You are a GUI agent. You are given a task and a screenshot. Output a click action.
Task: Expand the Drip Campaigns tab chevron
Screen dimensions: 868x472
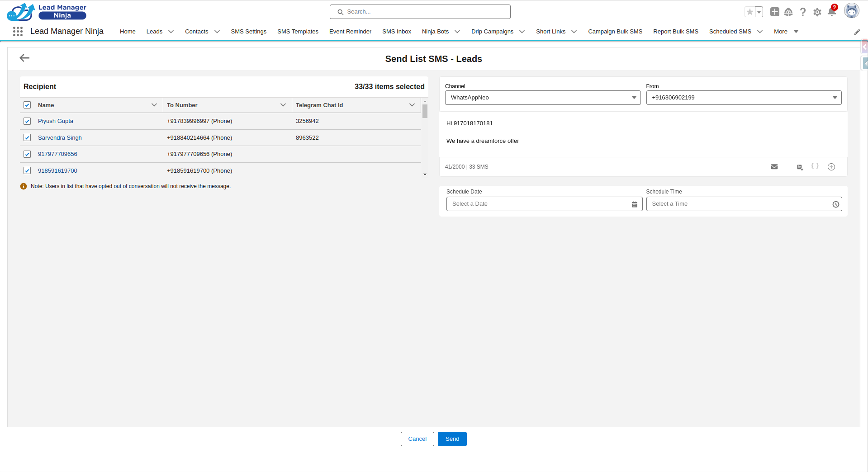[x=522, y=32]
